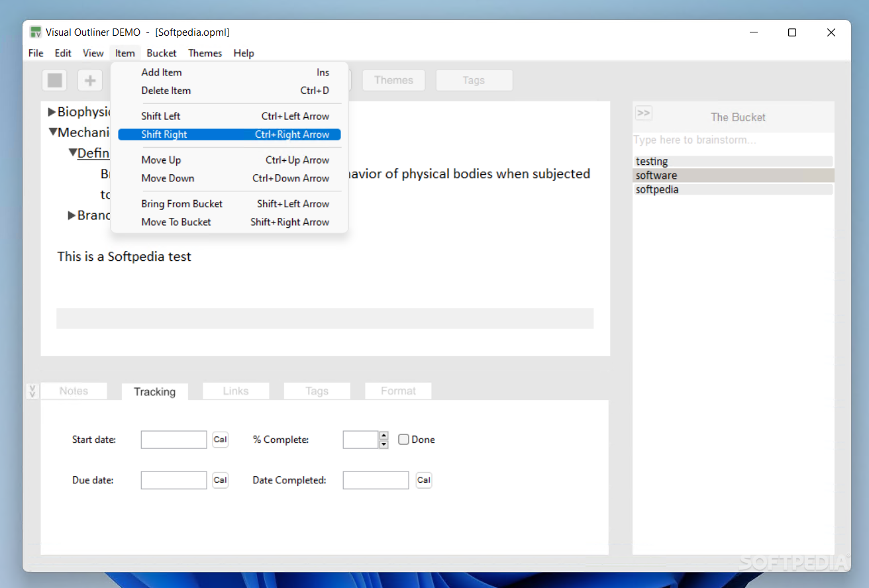Select highlighted Shift Right entry
Screen dimensions: 869x588
[x=229, y=134]
